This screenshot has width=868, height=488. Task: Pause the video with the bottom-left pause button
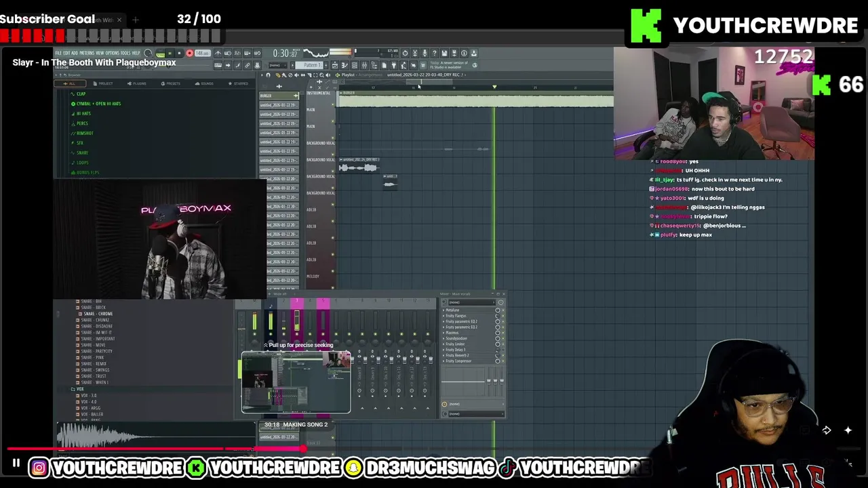pyautogui.click(x=16, y=464)
